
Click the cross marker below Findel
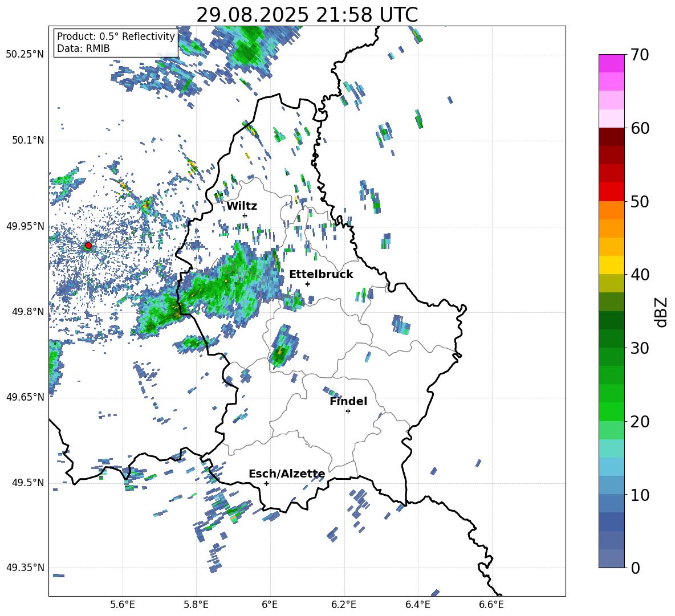[x=348, y=411]
